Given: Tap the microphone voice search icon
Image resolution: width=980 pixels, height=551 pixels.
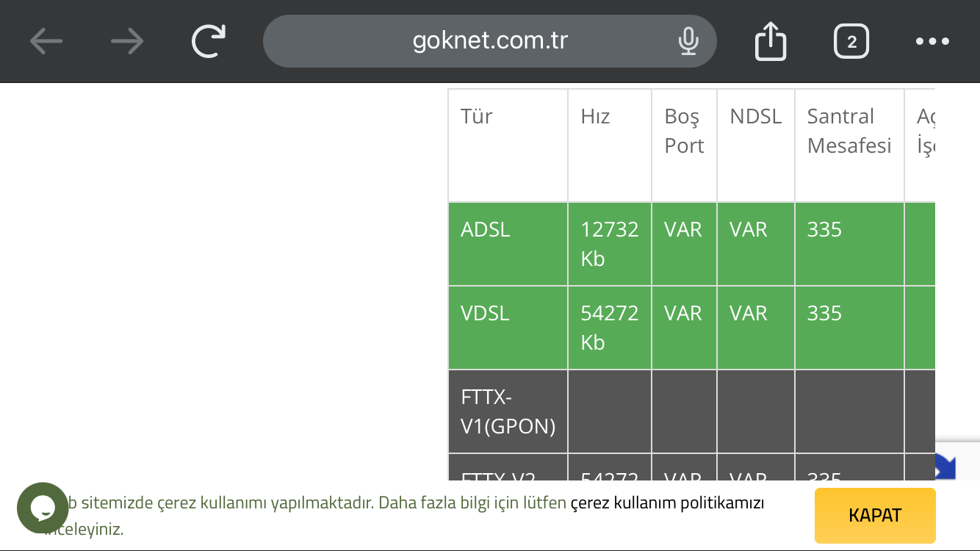Looking at the screenshot, I should (x=688, y=41).
